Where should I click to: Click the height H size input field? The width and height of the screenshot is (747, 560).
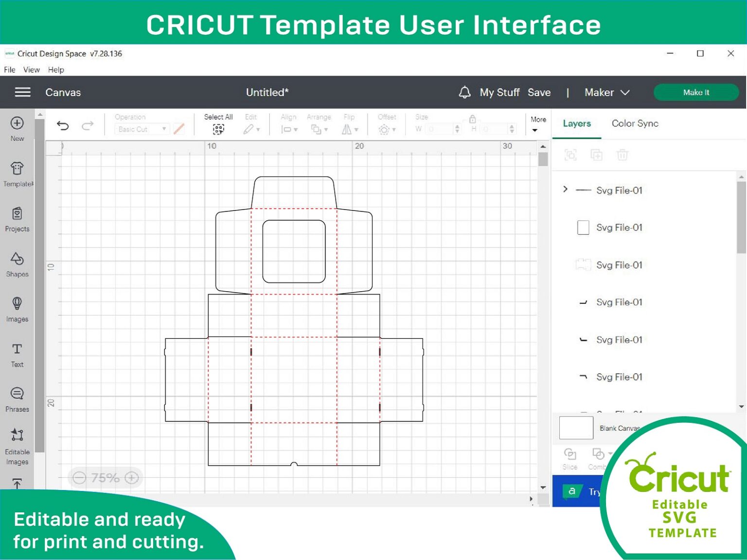[x=494, y=129]
